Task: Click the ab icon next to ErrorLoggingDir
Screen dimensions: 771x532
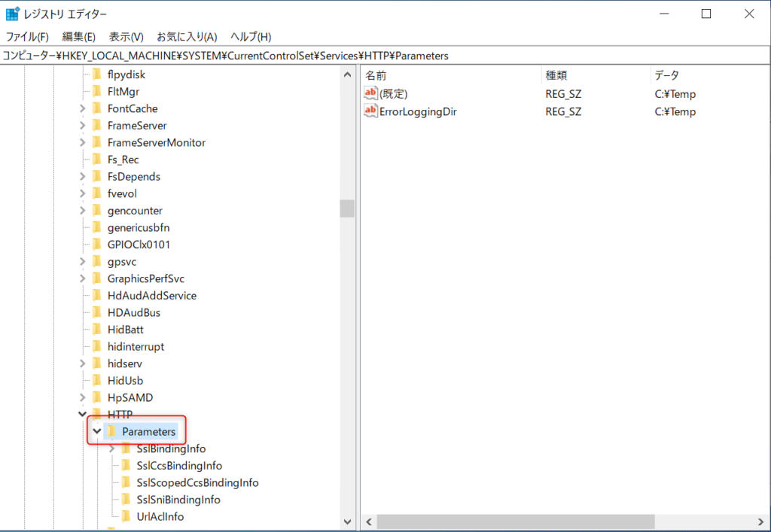Action: (370, 111)
